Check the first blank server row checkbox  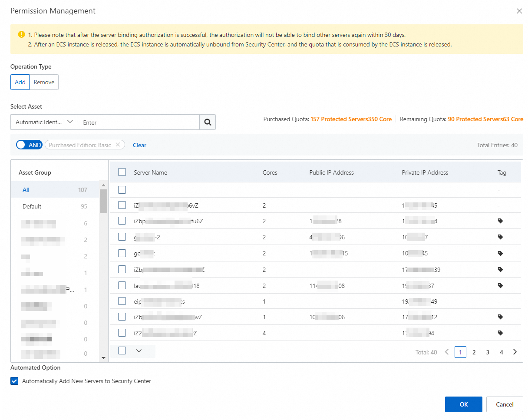tap(122, 190)
